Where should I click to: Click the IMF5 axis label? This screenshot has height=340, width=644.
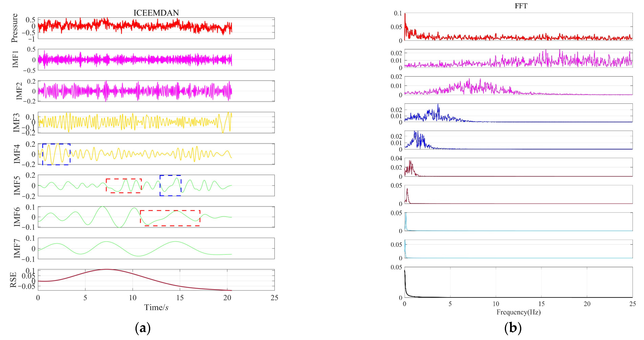[x=17, y=186]
